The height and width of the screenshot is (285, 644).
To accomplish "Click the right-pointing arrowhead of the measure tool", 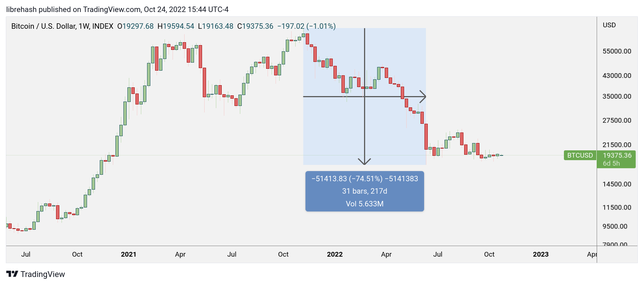I will 423,96.
